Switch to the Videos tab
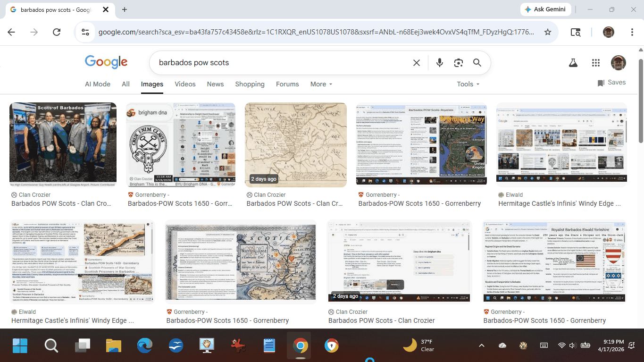This screenshot has width=644, height=362. pyautogui.click(x=185, y=84)
